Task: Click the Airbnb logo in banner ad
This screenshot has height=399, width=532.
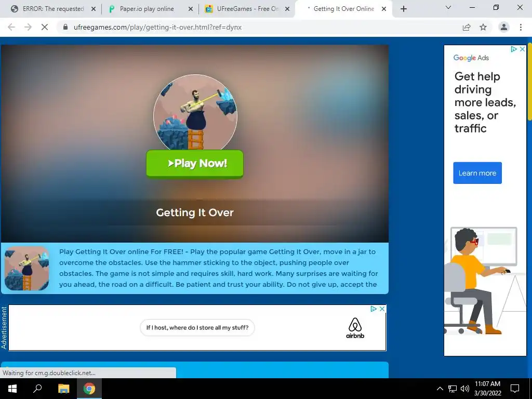Action: [355, 328]
